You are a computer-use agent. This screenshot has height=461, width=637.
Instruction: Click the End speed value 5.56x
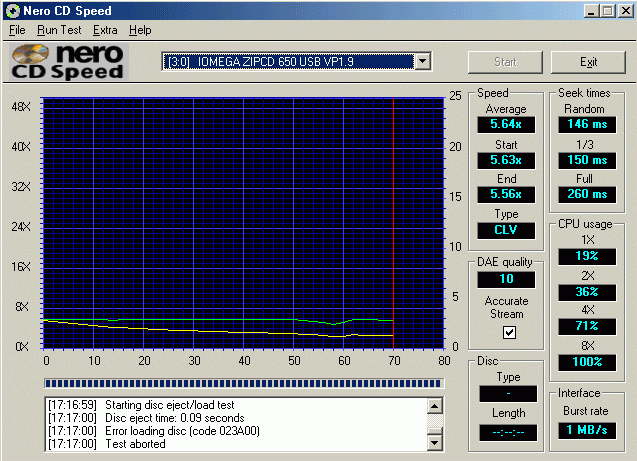[x=506, y=194]
